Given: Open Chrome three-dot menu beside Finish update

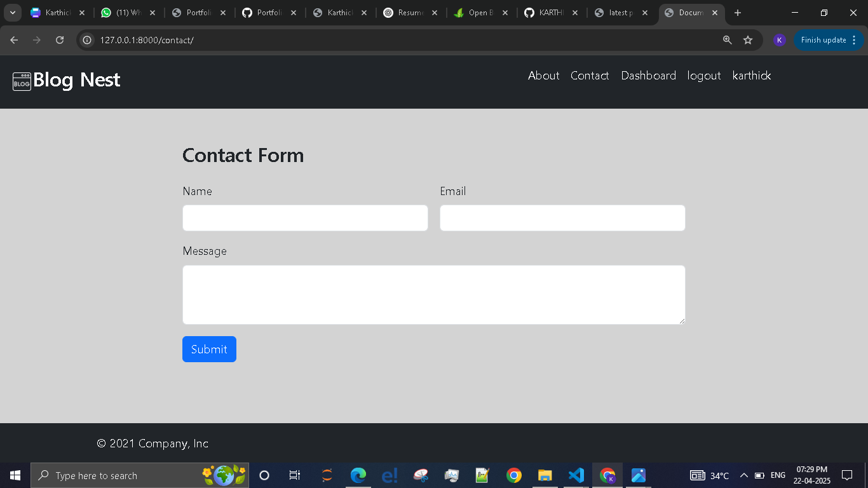Looking at the screenshot, I should 854,40.
